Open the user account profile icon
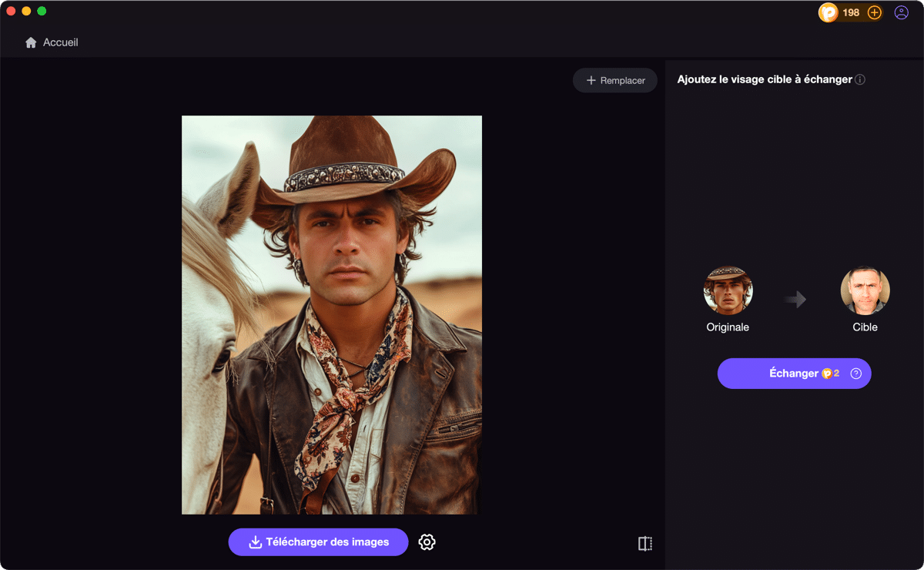The width and height of the screenshot is (924, 570). tap(901, 12)
